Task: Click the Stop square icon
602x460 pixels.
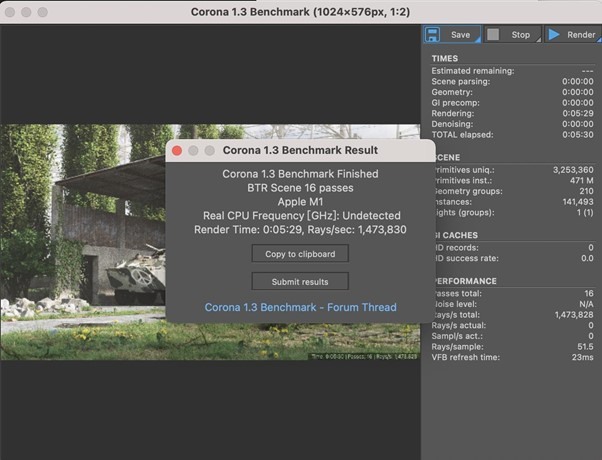Action: click(x=493, y=35)
